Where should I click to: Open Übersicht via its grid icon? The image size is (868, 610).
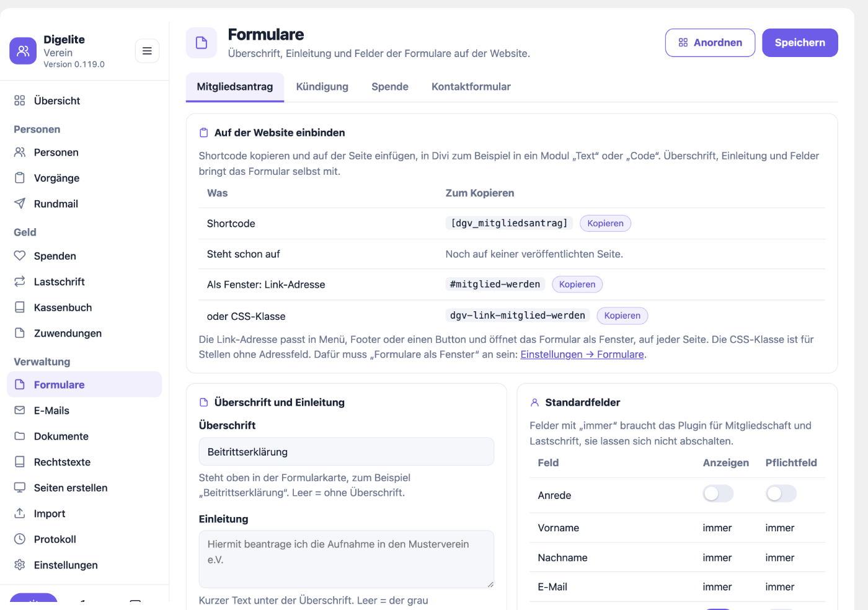pos(20,100)
